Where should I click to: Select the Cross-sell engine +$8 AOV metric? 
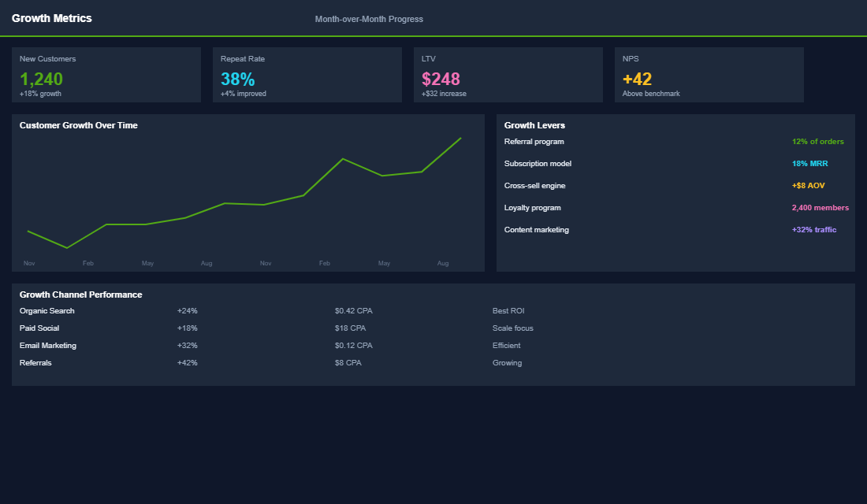click(808, 185)
